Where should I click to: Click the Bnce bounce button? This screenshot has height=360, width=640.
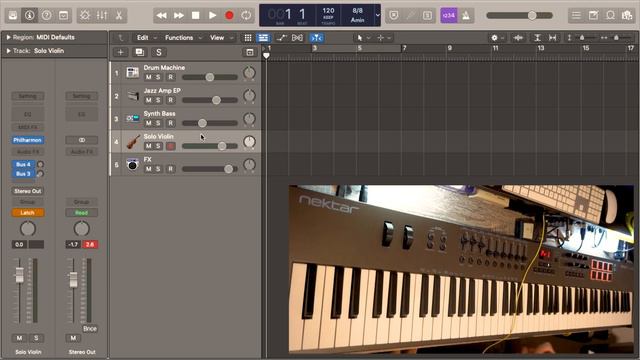[x=90, y=329]
